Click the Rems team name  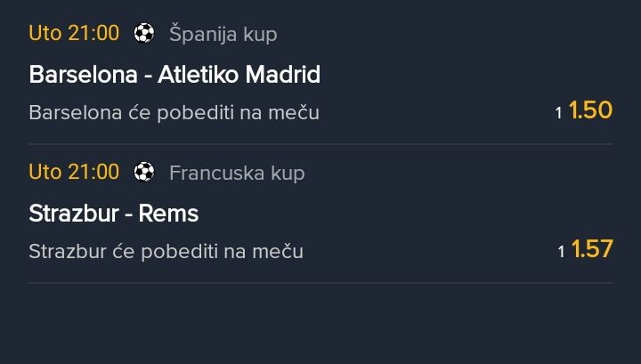[x=169, y=214]
